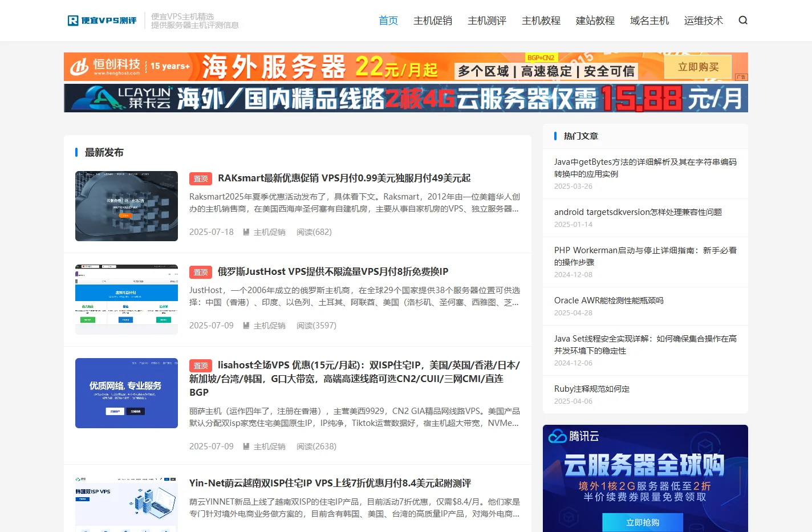The height and width of the screenshot is (532, 812).
Task: Click date 2025-03-26 in hot articles
Action: coord(573,186)
